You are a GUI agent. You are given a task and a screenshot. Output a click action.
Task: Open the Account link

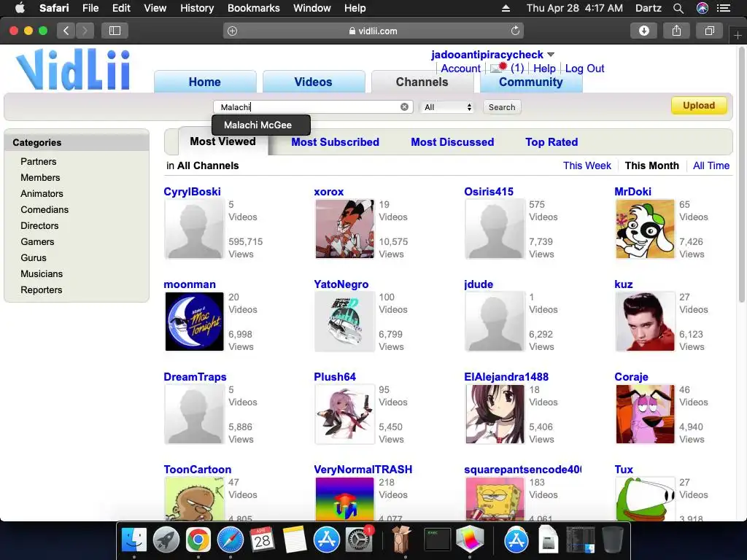(461, 69)
